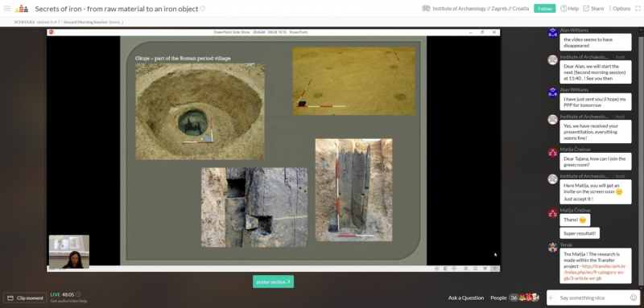644x308 pixels.
Task: Click the info icon beside the event title
Action: pyautogui.click(x=203, y=8)
